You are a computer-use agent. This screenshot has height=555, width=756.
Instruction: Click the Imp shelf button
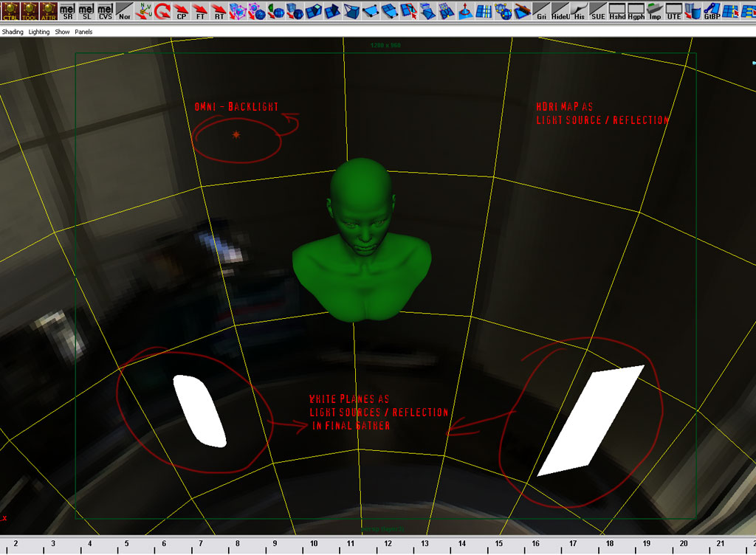pyautogui.click(x=655, y=10)
